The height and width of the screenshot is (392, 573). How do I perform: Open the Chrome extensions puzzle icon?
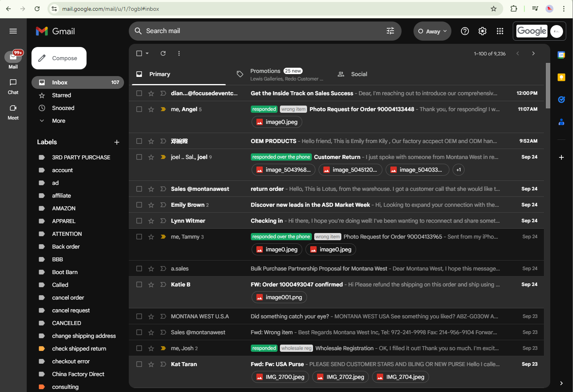pos(514,9)
